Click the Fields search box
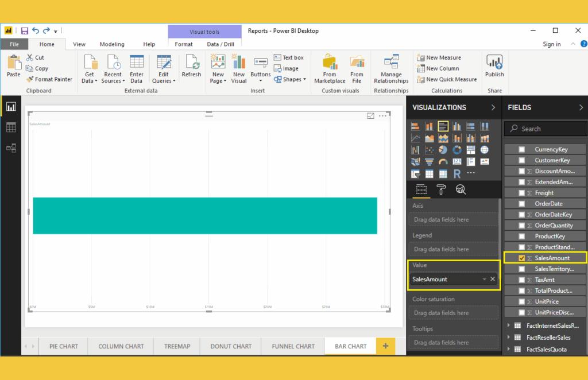The width and height of the screenshot is (588, 380). [x=546, y=129]
